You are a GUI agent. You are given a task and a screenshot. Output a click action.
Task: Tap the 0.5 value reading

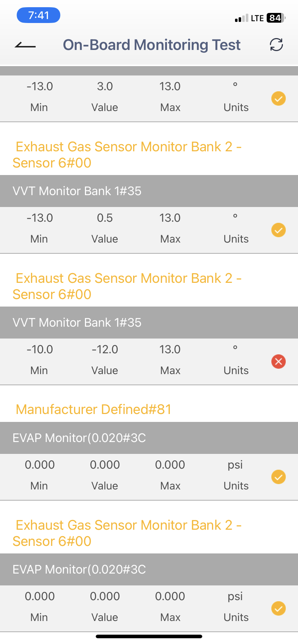click(x=105, y=218)
